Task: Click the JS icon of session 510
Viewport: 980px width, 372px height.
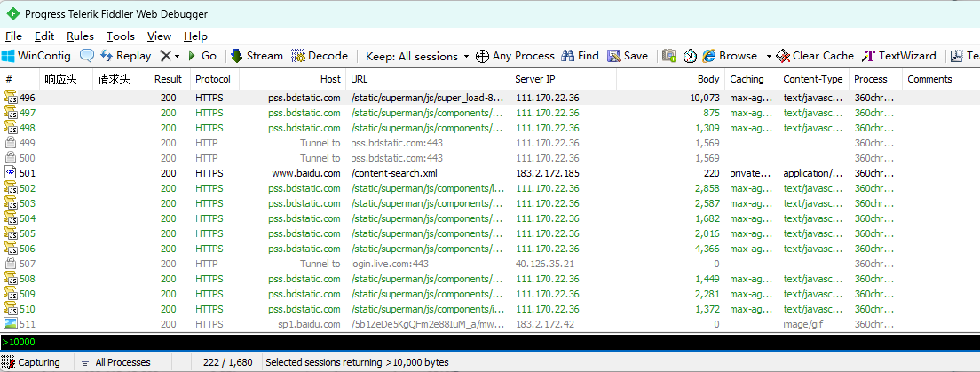Action: [11, 309]
